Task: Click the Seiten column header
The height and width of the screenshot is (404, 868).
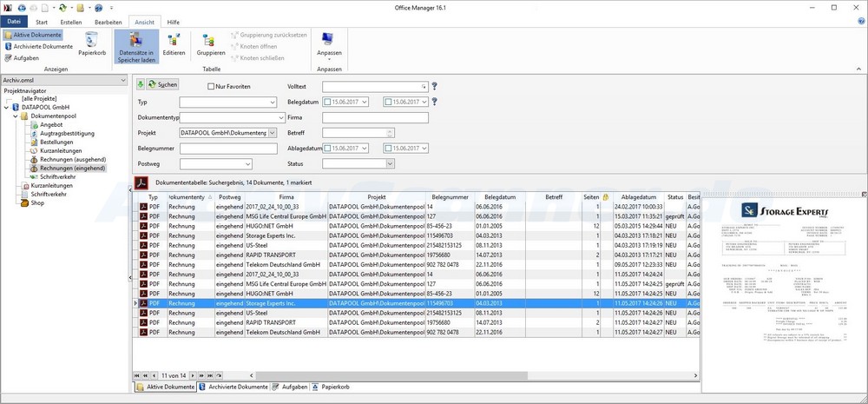Action: [x=590, y=197]
